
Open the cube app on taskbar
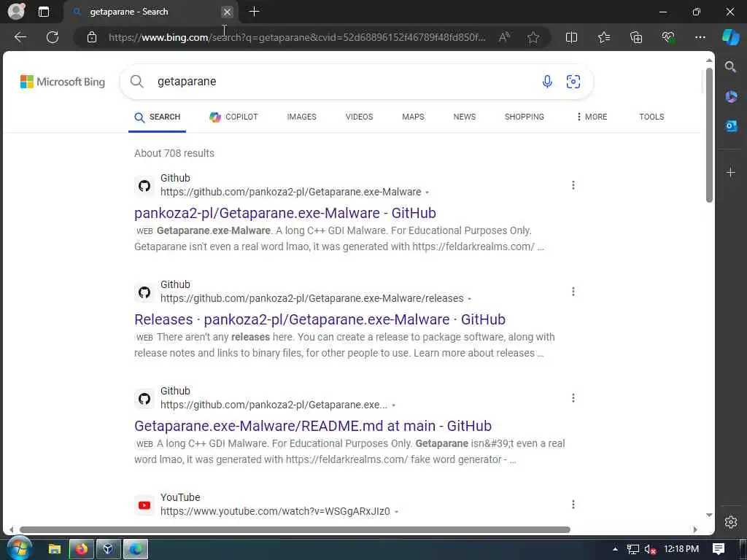click(x=108, y=549)
